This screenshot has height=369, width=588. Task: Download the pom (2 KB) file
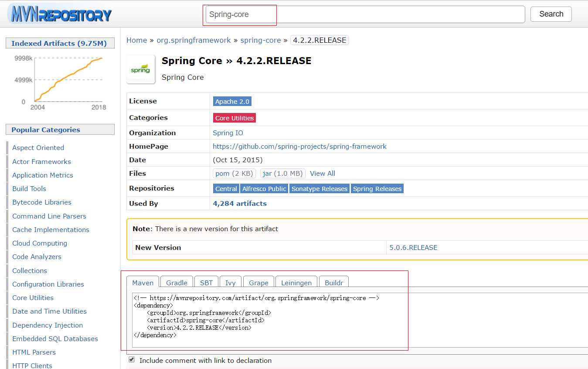click(x=234, y=174)
